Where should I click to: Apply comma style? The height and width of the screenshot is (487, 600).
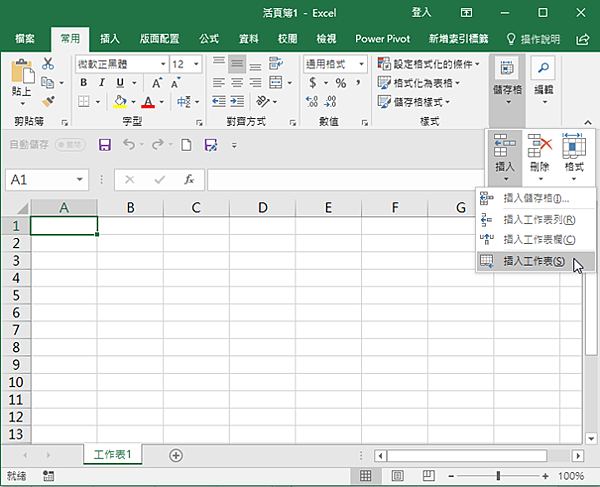point(358,82)
